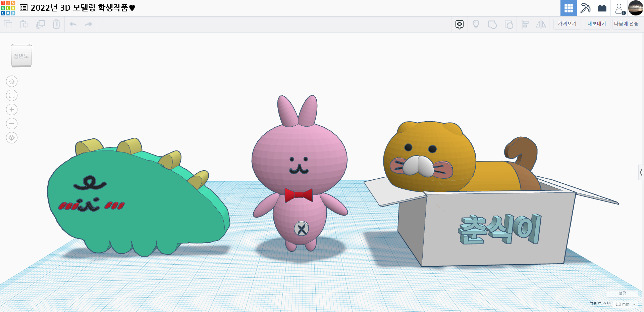
Task: Undo the last action
Action: [x=73, y=24]
